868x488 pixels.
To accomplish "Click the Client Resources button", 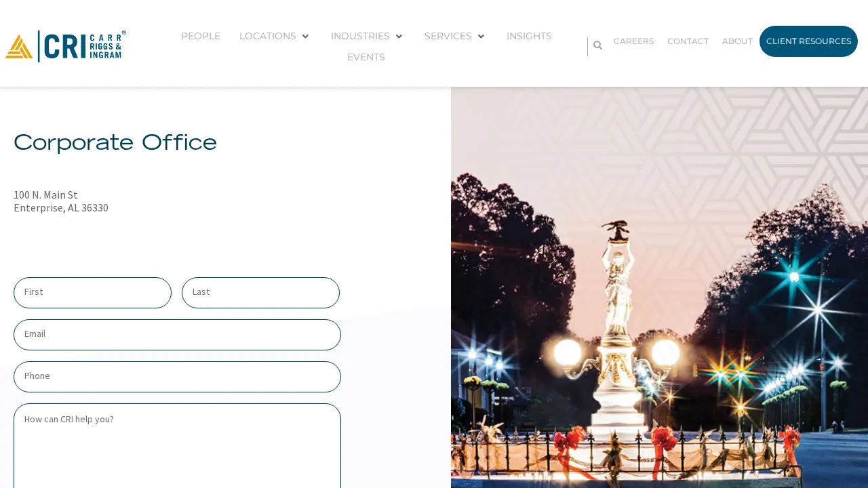I will 808,41.
